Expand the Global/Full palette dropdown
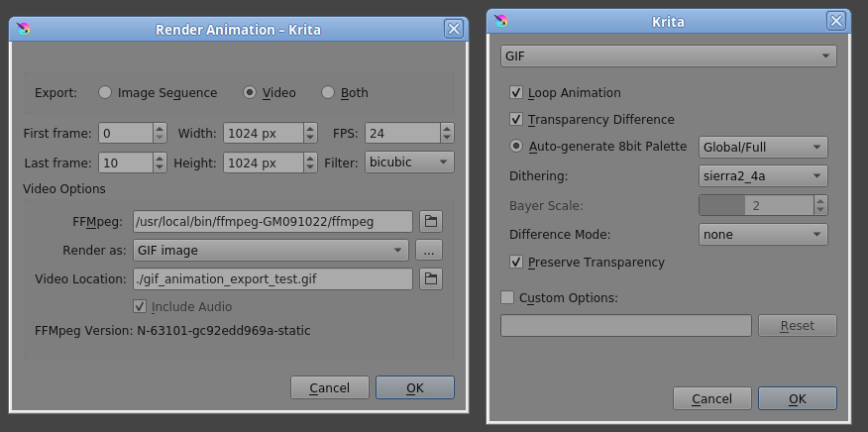Screen dimensions: 868x432 (x=762, y=148)
